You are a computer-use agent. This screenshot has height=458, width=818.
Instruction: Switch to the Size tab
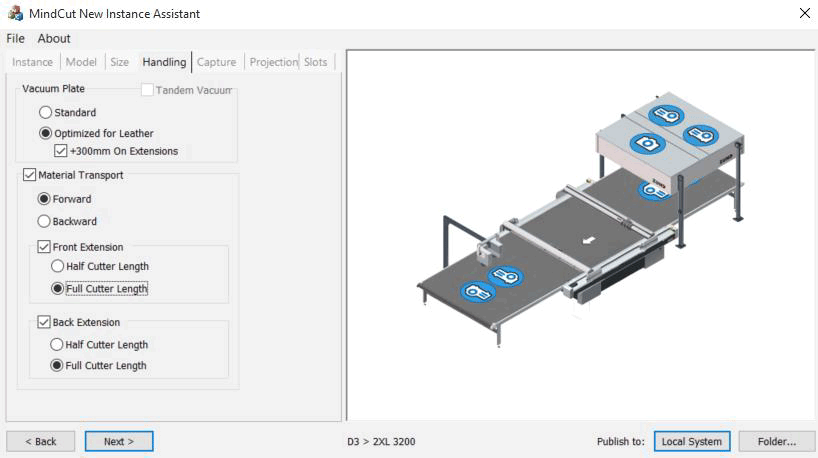coord(119,62)
